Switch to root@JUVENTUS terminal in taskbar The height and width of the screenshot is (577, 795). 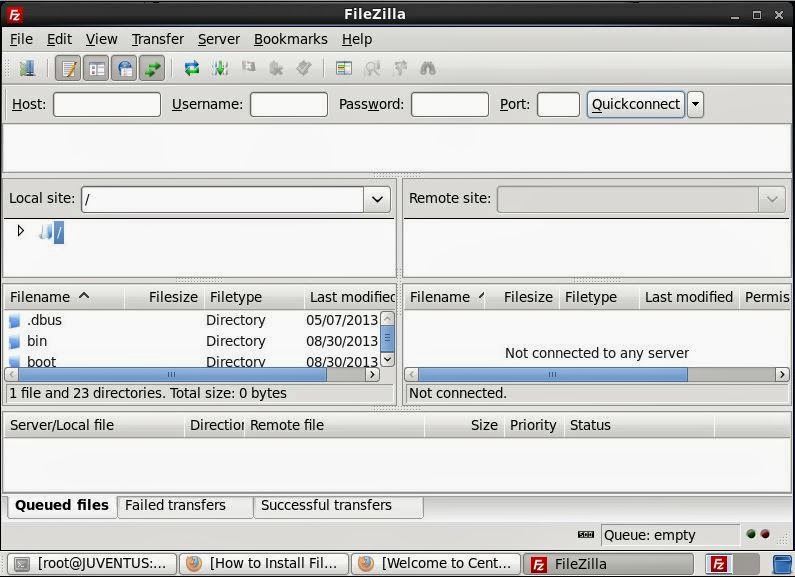coord(92,563)
